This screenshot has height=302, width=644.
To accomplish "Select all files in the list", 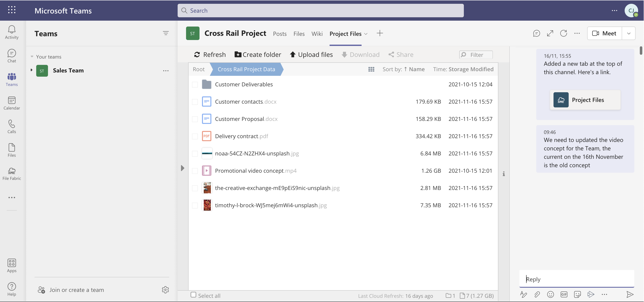I will (193, 295).
